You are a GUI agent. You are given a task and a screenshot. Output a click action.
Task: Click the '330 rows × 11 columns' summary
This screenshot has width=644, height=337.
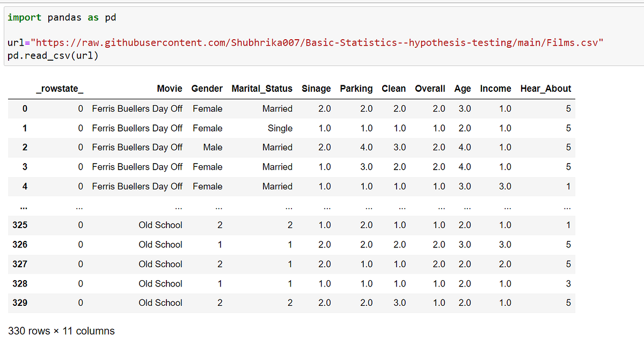coord(61,331)
